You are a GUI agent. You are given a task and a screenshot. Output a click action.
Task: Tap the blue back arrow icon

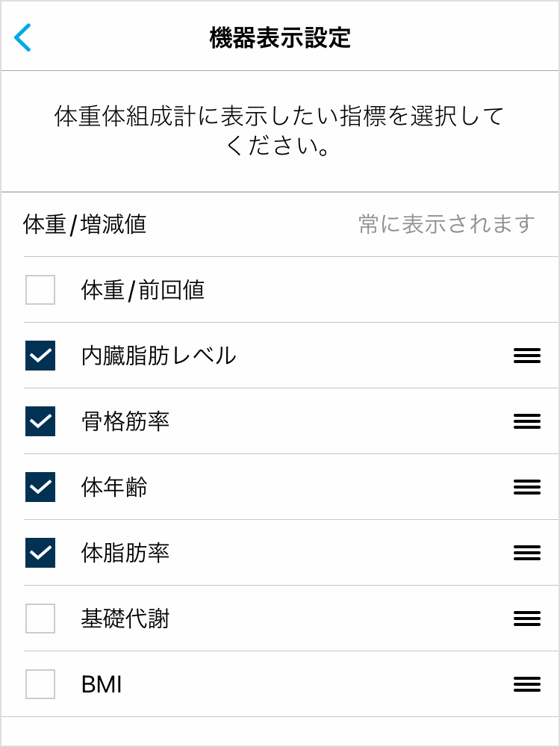(x=23, y=37)
